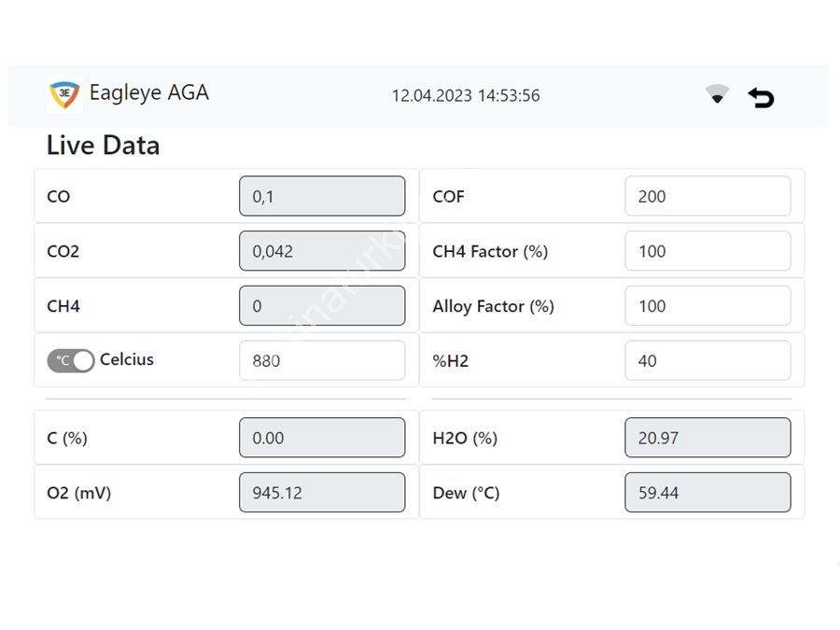Click the Wi-Fi signal status icon
This screenshot has width=840, height=630.
pos(717,94)
